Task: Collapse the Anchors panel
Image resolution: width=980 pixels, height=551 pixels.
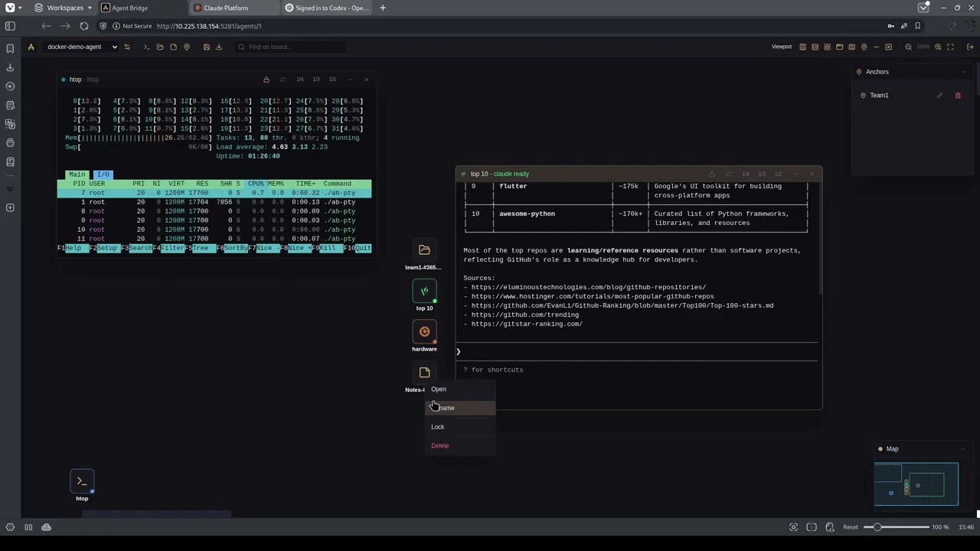Action: (x=963, y=72)
